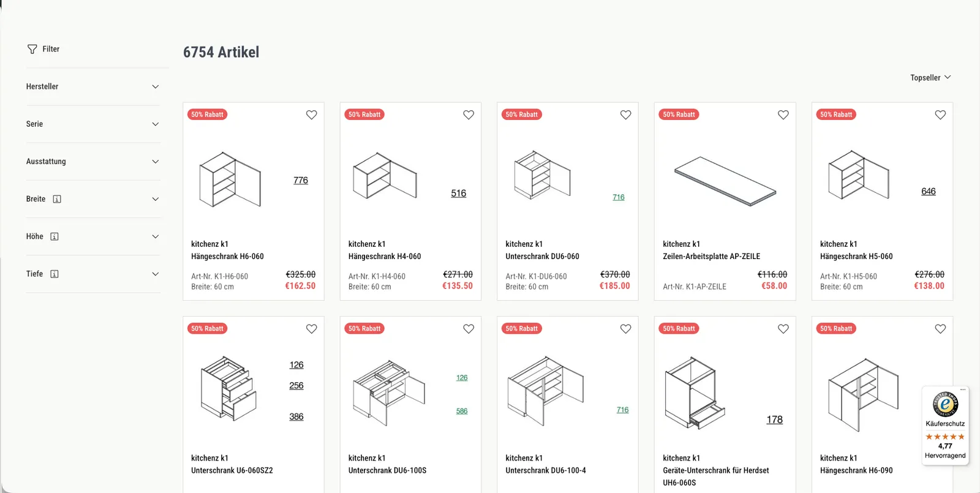
Task: Favorite the Unterschrank U6-060SZ2 item
Action: pos(311,329)
